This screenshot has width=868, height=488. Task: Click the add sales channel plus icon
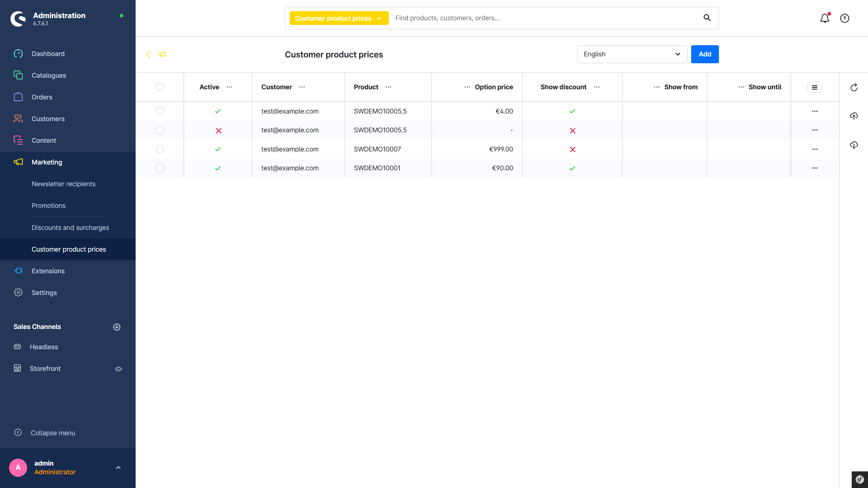(117, 327)
